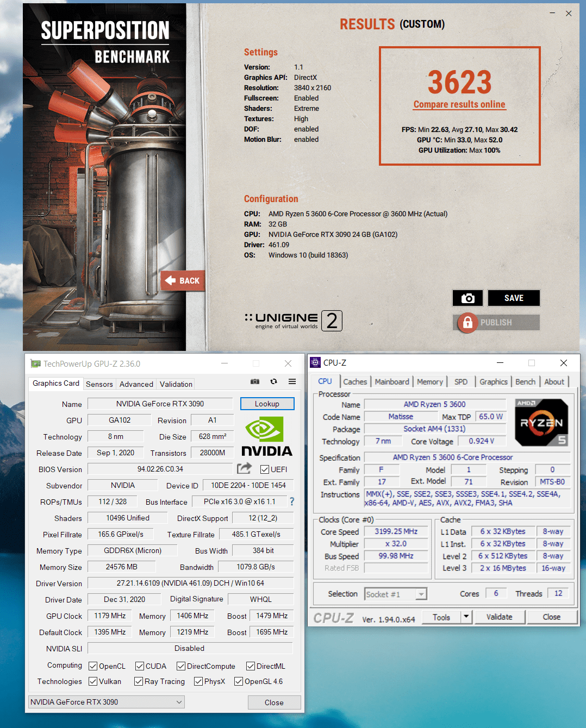Screen dimensions: 586x728
Task: Click the NVIDIA SLI field showing Disabled
Action: pyautogui.click(x=190, y=648)
